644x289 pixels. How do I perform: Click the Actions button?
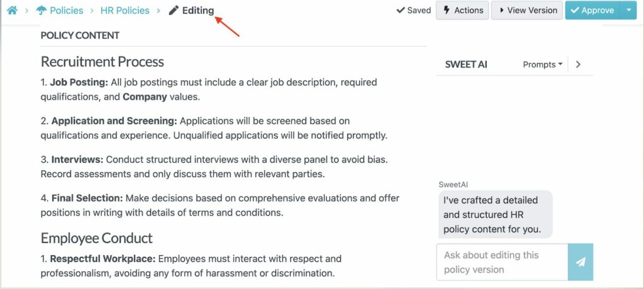[462, 11]
